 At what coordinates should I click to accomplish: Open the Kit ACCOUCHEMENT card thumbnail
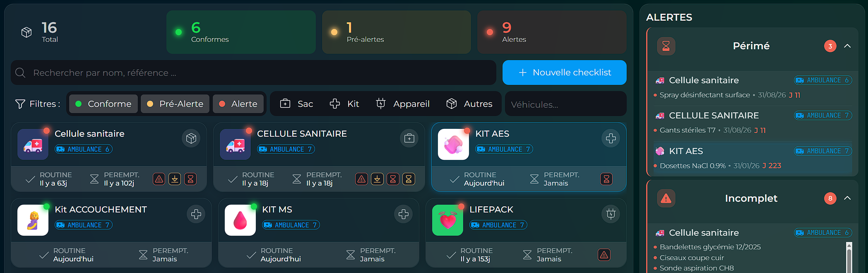33,220
